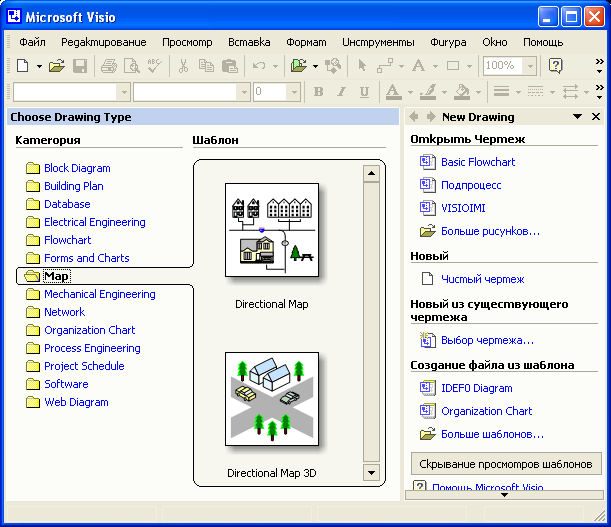Select the Directional Map 3D thumbnail
The image size is (611, 527).
click(x=272, y=399)
